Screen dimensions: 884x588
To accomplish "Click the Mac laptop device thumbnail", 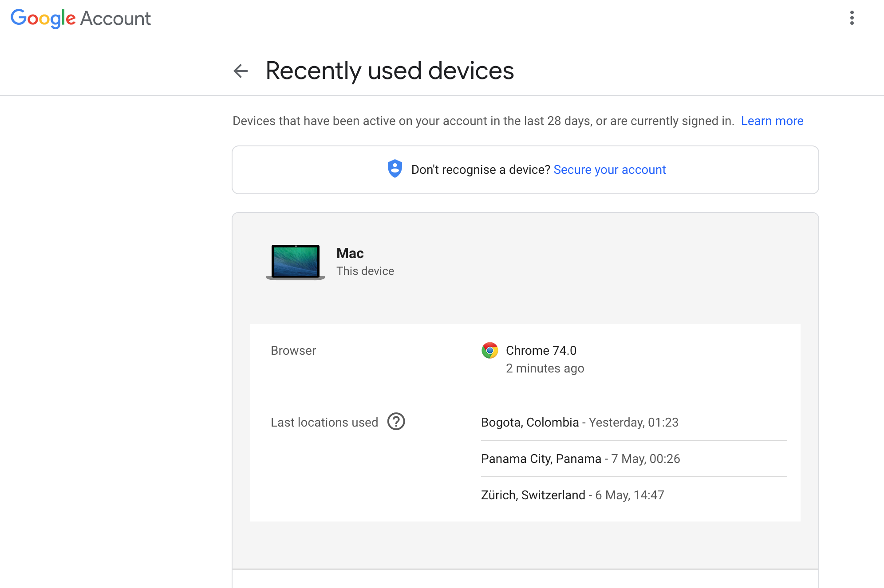I will 296,262.
